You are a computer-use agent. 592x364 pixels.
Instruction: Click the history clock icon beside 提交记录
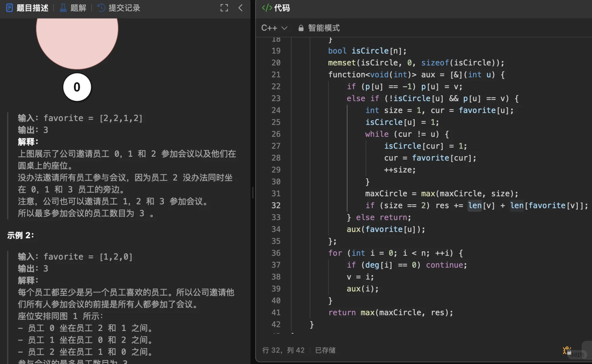click(x=101, y=8)
